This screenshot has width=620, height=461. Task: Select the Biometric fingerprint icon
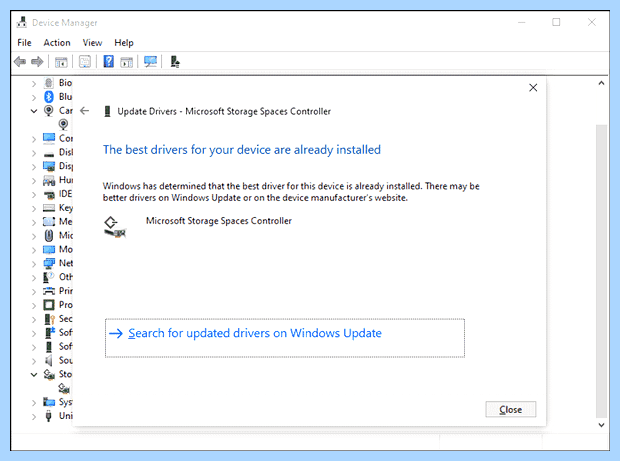click(49, 83)
